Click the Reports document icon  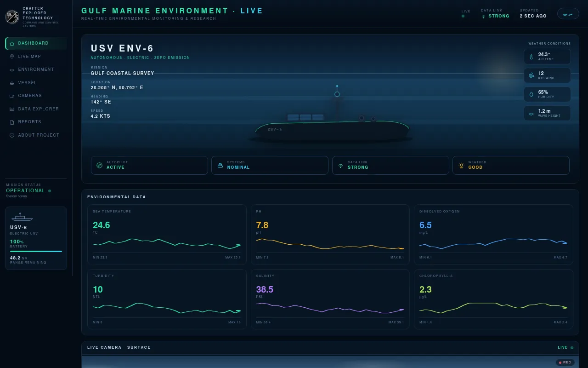tap(12, 122)
